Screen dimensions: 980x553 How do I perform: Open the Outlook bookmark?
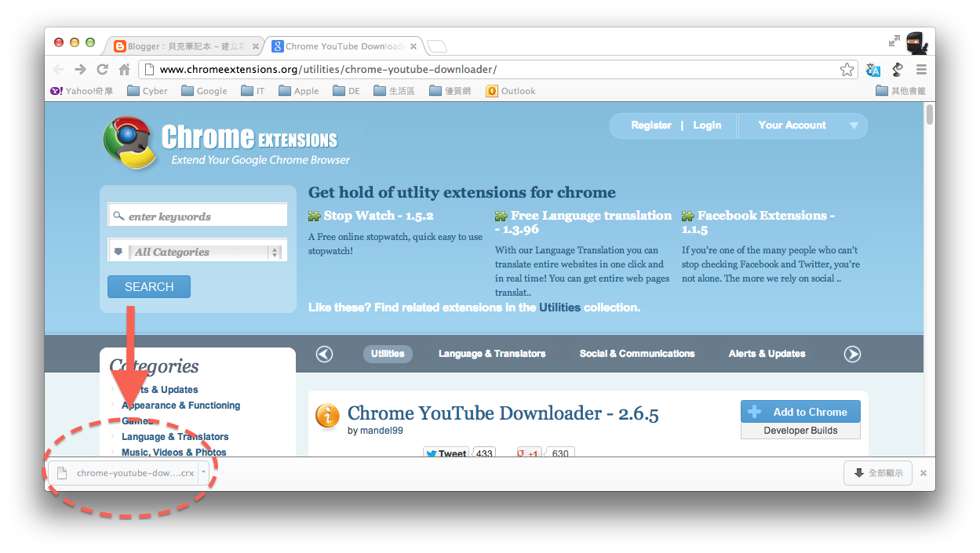511,91
